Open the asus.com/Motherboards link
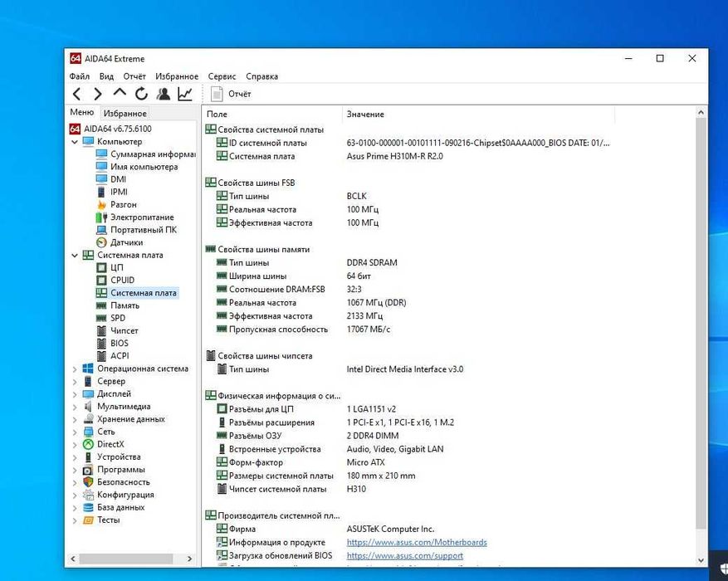Image resolution: width=728 pixels, height=581 pixels. [x=417, y=542]
